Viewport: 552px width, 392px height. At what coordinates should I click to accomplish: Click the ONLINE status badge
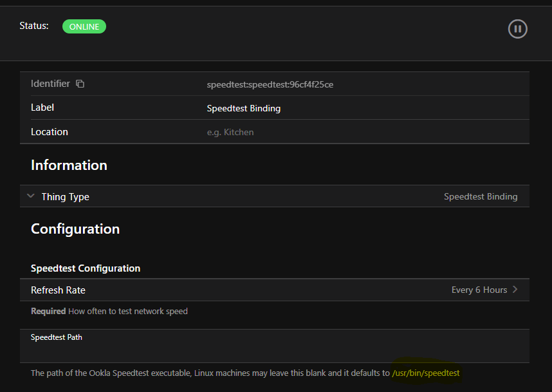(84, 26)
